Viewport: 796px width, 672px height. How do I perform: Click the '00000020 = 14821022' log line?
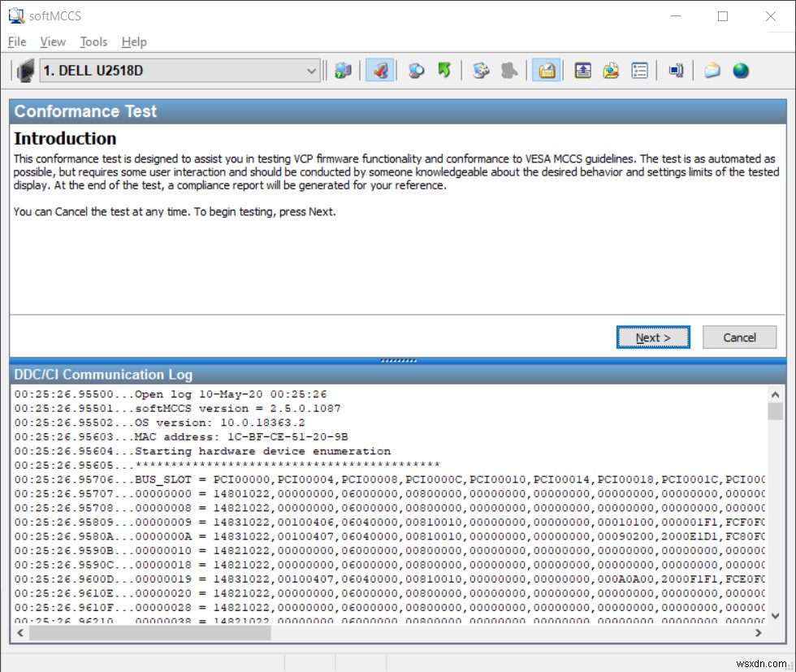[389, 593]
